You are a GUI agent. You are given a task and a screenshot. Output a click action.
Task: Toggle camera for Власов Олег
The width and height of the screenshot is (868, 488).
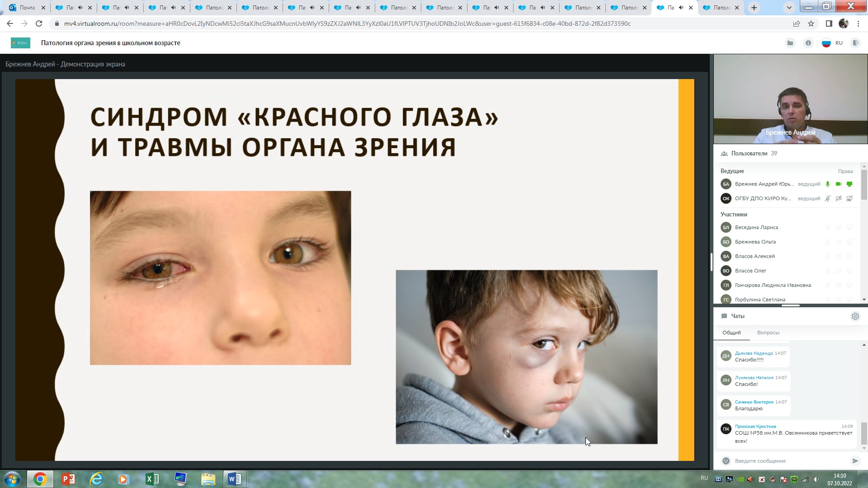pos(839,271)
